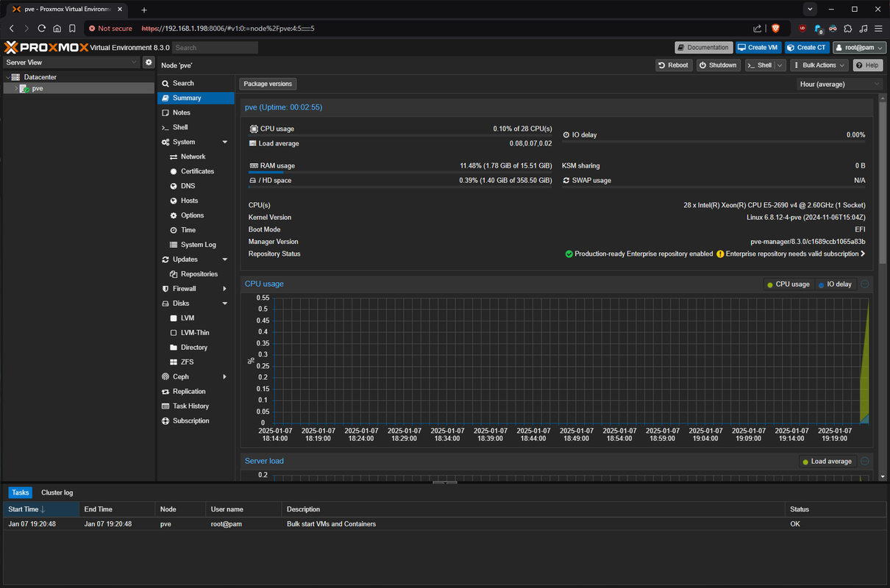Open System Log menu item

(x=196, y=245)
